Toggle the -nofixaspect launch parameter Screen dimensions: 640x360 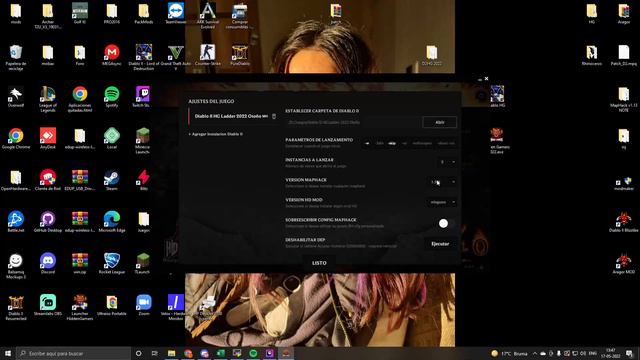click(x=422, y=143)
